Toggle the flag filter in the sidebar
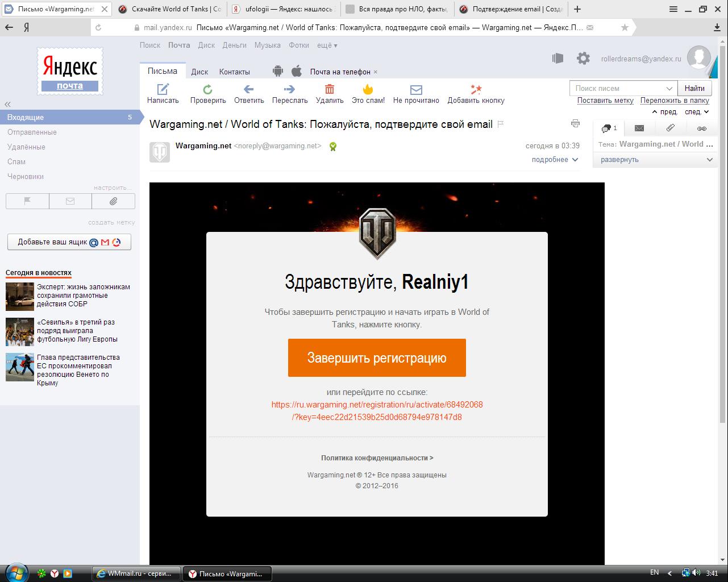728x582 pixels. (27, 201)
